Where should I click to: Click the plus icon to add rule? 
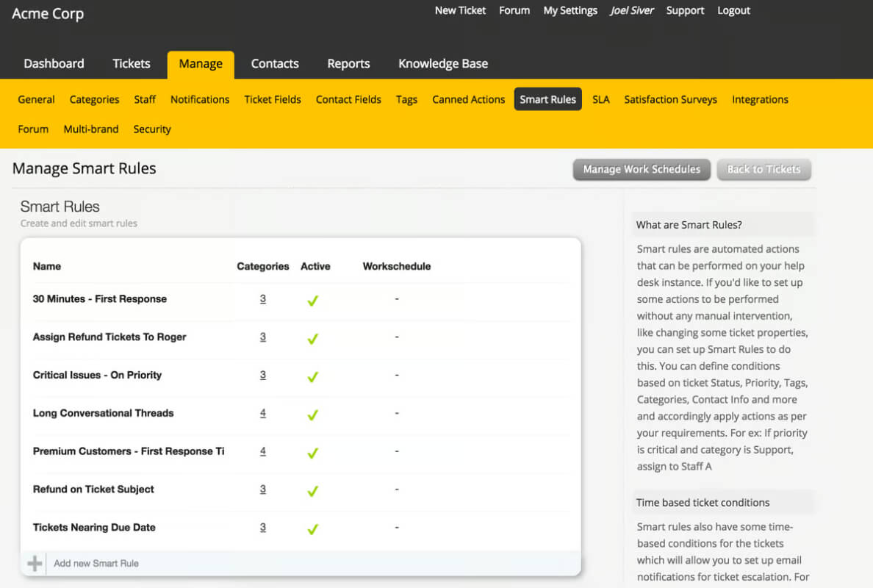(x=35, y=563)
